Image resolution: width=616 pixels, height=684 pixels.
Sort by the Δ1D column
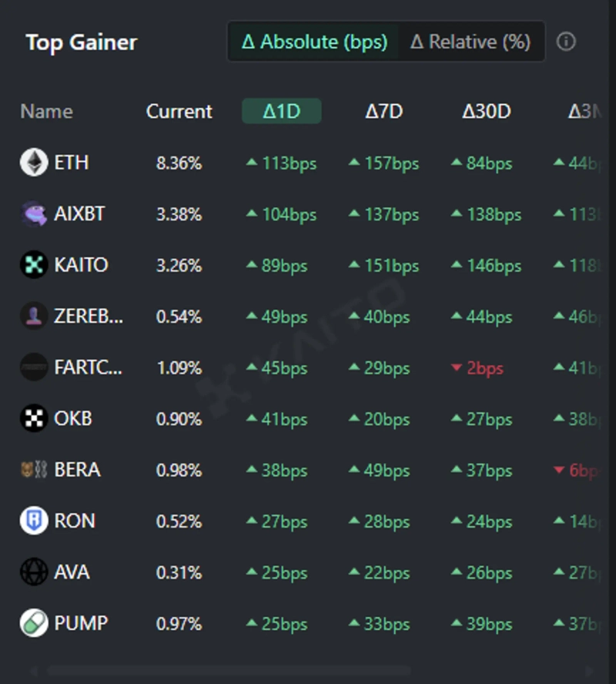point(281,112)
